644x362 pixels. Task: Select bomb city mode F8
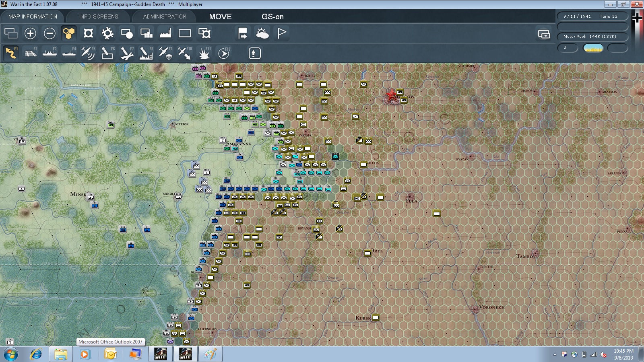pyautogui.click(x=146, y=53)
